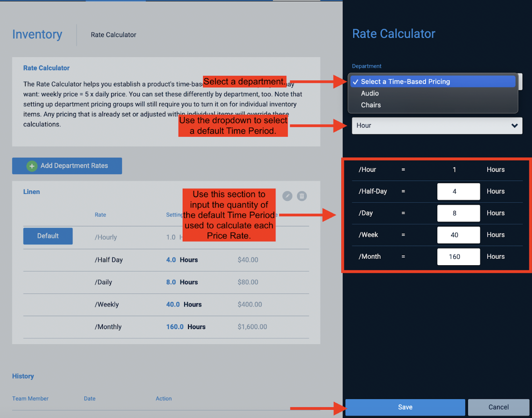Click the /Half-Day hours input field
The height and width of the screenshot is (418, 532).
[x=459, y=191]
